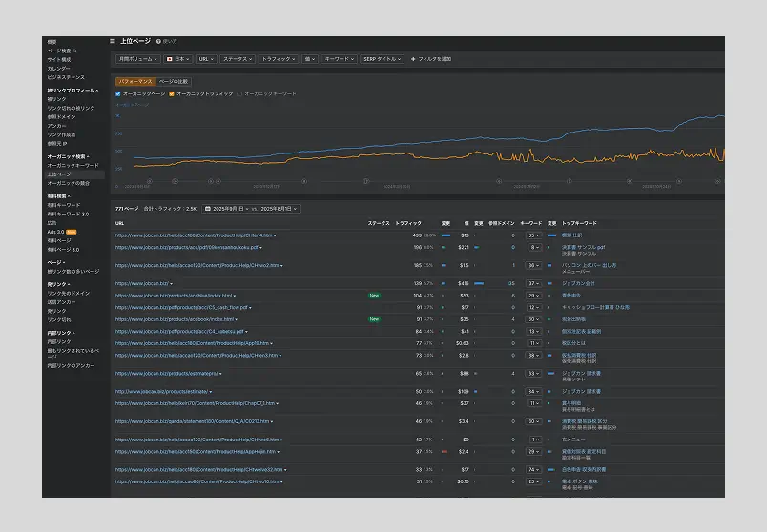Screen dimensions: 767x532
Task: Open the ステータス filter dropdown
Action: click(238, 59)
